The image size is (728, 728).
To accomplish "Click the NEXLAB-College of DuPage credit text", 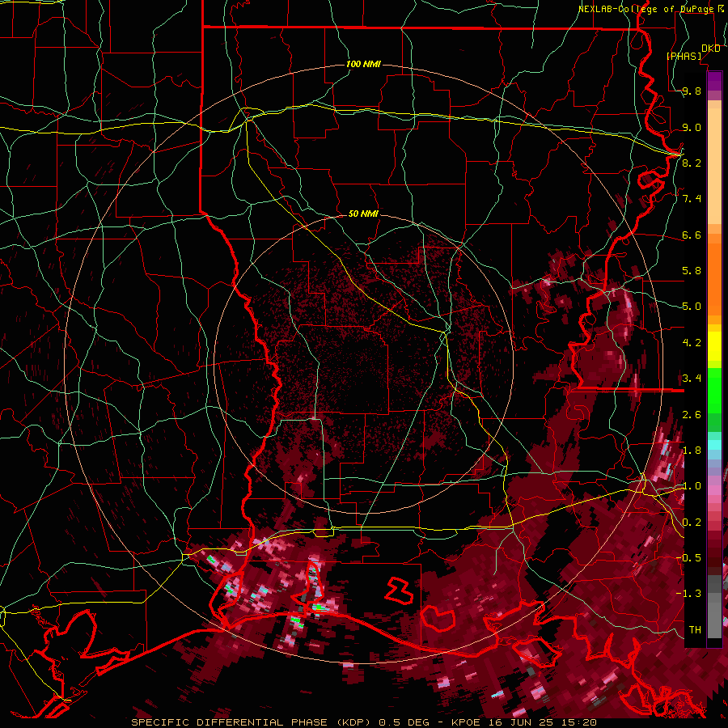I will 645,9.
